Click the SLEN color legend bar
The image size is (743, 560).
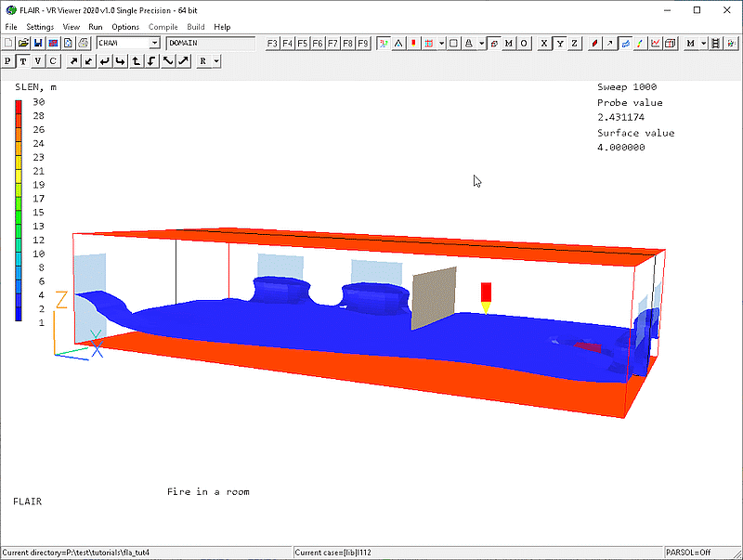pyautogui.click(x=20, y=211)
